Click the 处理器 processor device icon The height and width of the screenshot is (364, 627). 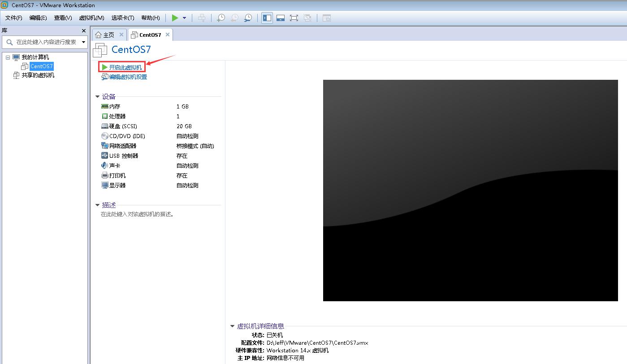coord(105,116)
